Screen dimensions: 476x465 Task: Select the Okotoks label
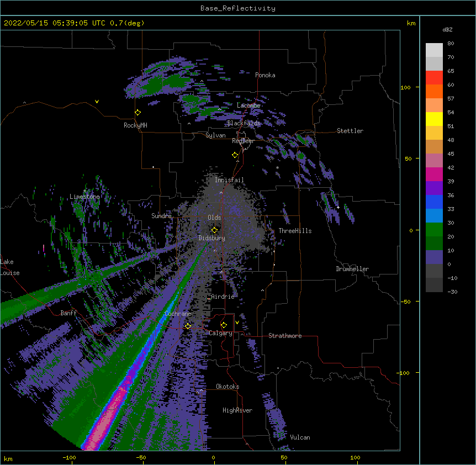228,387
